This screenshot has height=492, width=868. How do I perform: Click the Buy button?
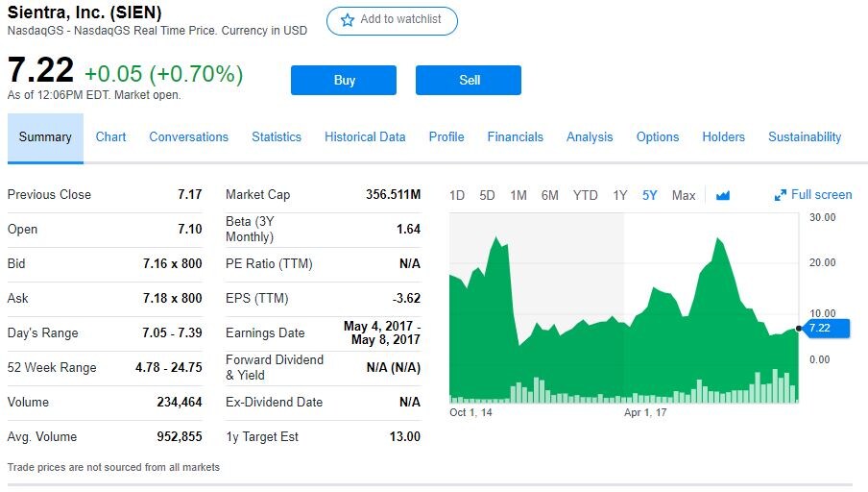344,81
